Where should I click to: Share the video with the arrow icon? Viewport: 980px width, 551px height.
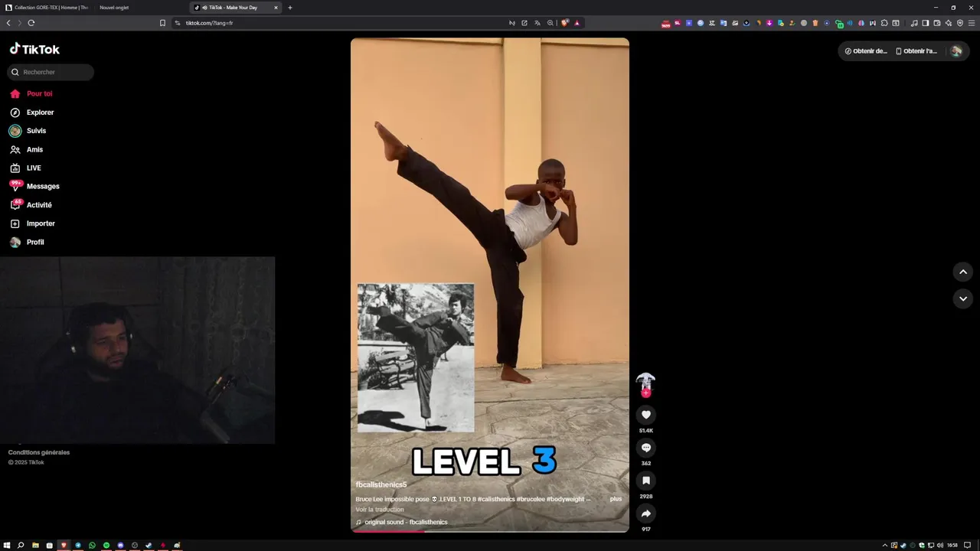click(645, 514)
